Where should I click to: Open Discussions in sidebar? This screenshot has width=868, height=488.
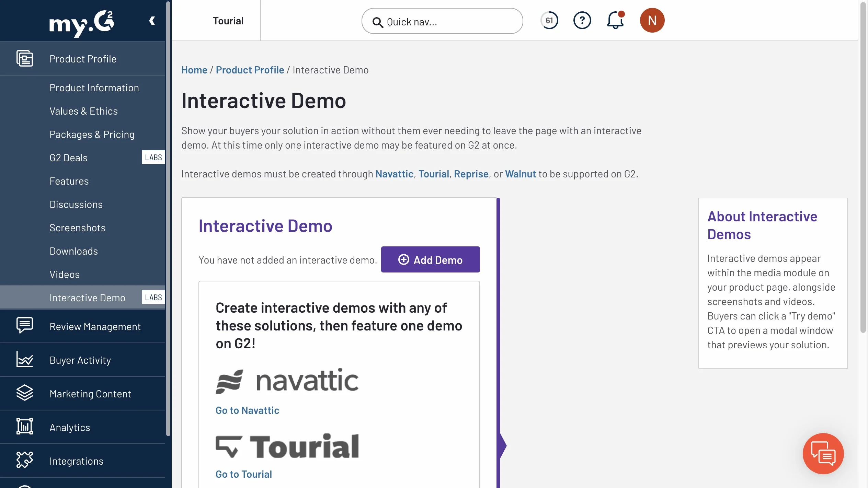tap(76, 205)
